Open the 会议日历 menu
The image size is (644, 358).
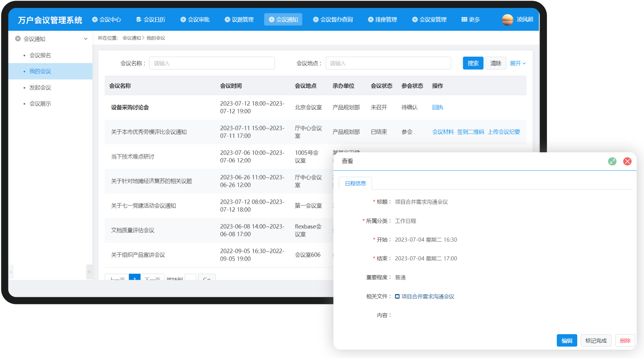(x=151, y=19)
